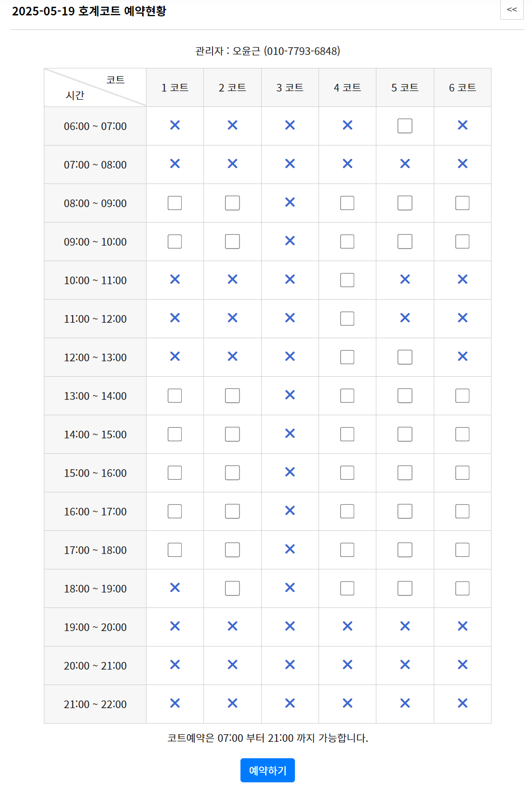Select court 6 at 13:00 ~ 14:00

pyautogui.click(x=462, y=395)
